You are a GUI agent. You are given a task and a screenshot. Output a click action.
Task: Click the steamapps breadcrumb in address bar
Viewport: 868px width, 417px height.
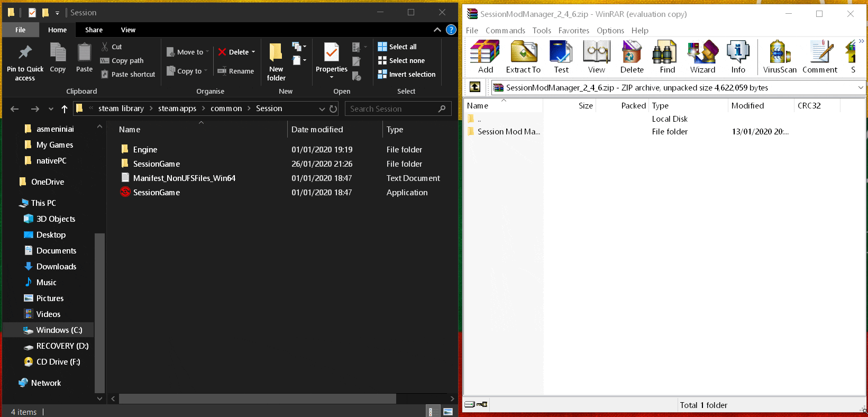coord(177,108)
